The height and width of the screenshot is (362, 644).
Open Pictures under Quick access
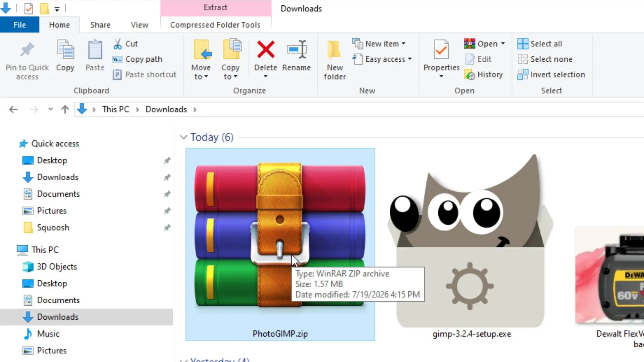[52, 211]
